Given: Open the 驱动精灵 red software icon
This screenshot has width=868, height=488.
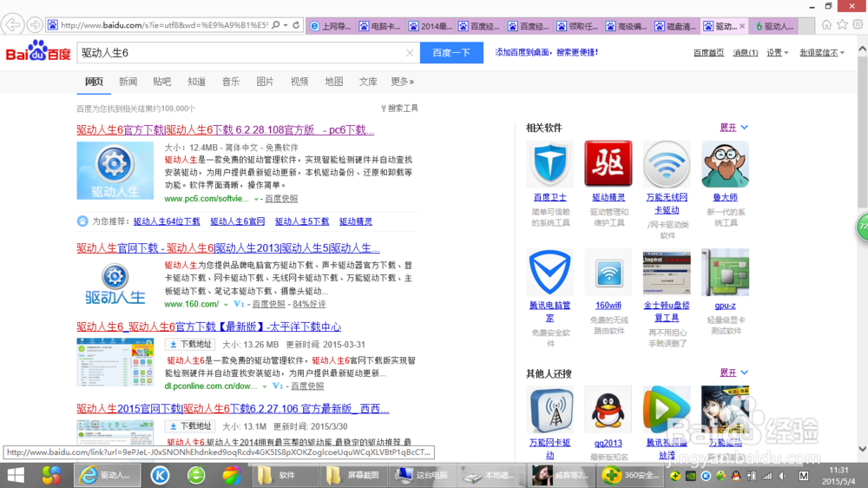Looking at the screenshot, I should click(x=608, y=164).
